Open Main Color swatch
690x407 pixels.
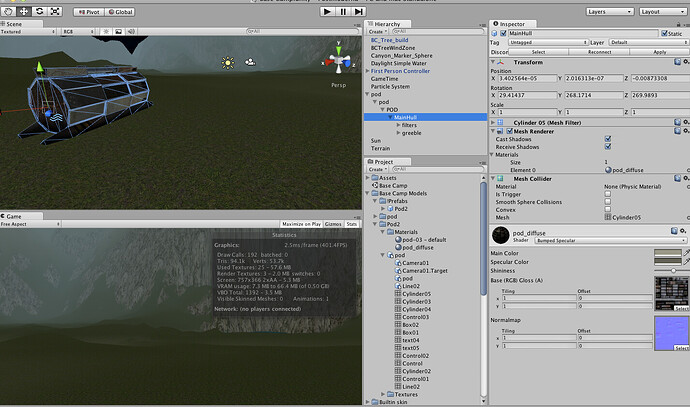pyautogui.click(x=668, y=253)
